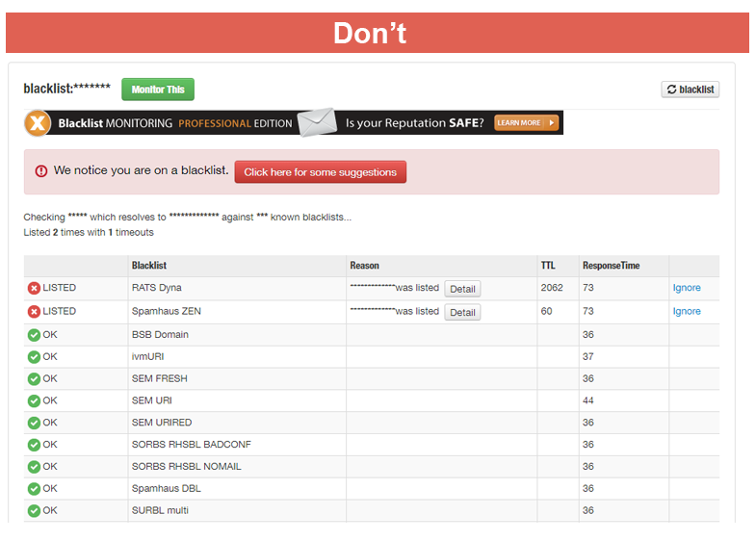Select the Spamhaus DBL blacklist name
The width and height of the screenshot is (756, 541).
point(167,488)
